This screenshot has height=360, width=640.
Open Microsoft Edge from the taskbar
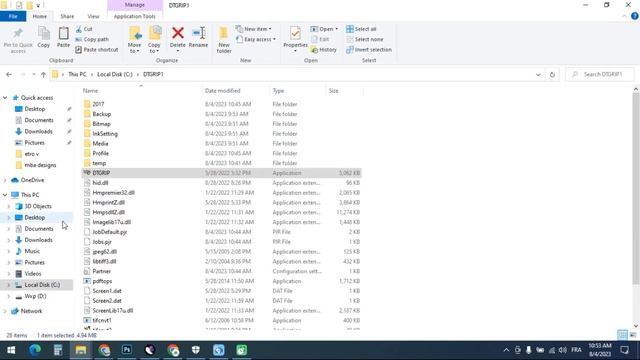pyautogui.click(x=35, y=350)
